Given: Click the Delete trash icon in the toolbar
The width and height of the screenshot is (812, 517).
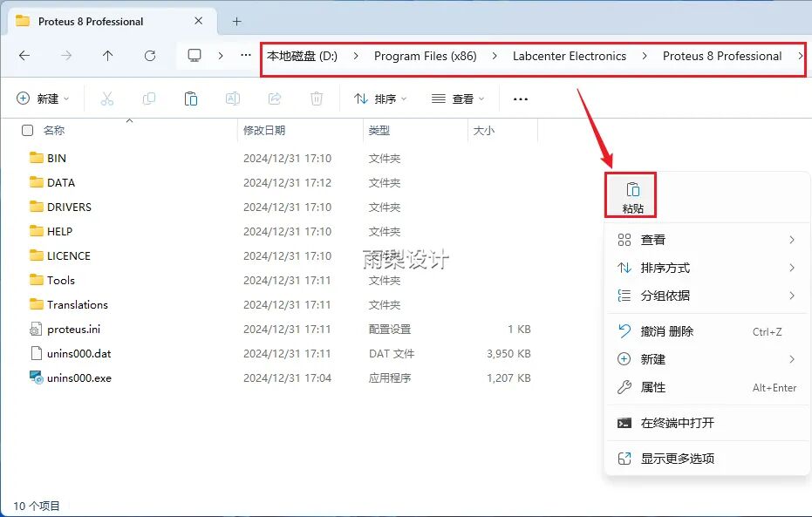Looking at the screenshot, I should click(317, 98).
